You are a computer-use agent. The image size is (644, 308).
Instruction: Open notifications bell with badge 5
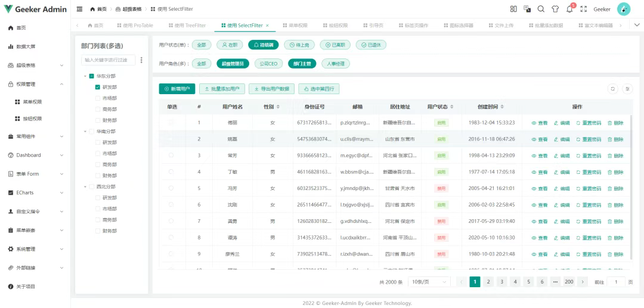coord(569,10)
